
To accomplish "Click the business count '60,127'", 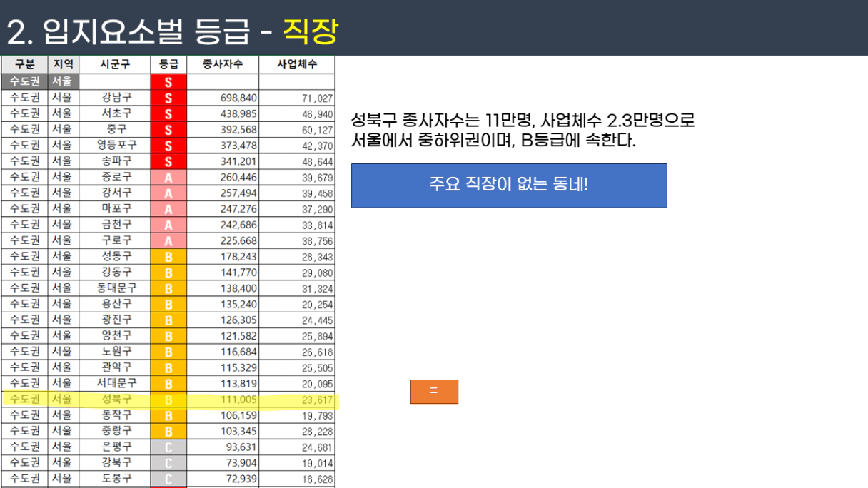I will 317,130.
